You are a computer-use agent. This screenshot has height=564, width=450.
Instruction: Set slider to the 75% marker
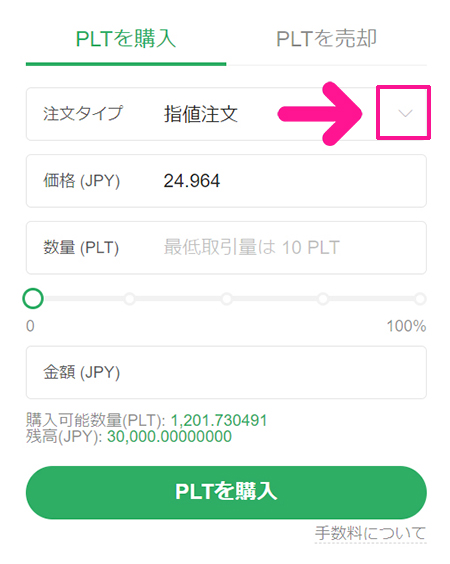click(x=323, y=299)
